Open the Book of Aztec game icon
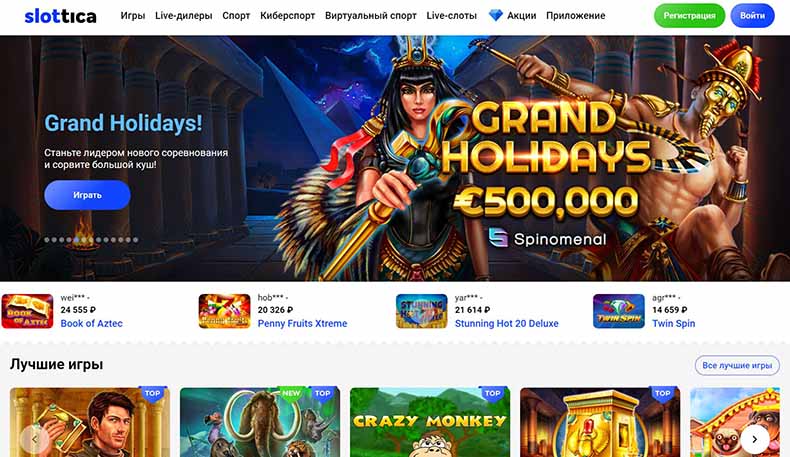The width and height of the screenshot is (790, 457). [x=27, y=311]
